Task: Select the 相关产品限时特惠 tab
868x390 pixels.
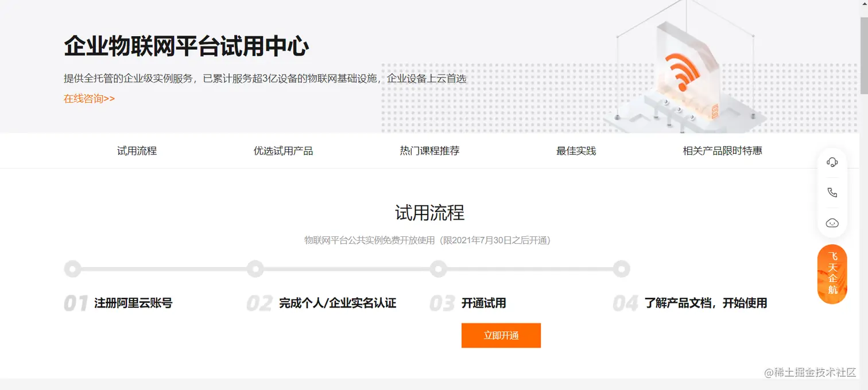Action: [x=722, y=151]
